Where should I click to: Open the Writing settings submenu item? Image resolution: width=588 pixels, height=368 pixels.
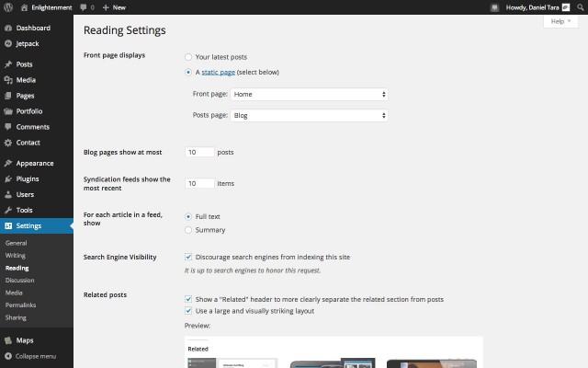pyautogui.click(x=16, y=256)
